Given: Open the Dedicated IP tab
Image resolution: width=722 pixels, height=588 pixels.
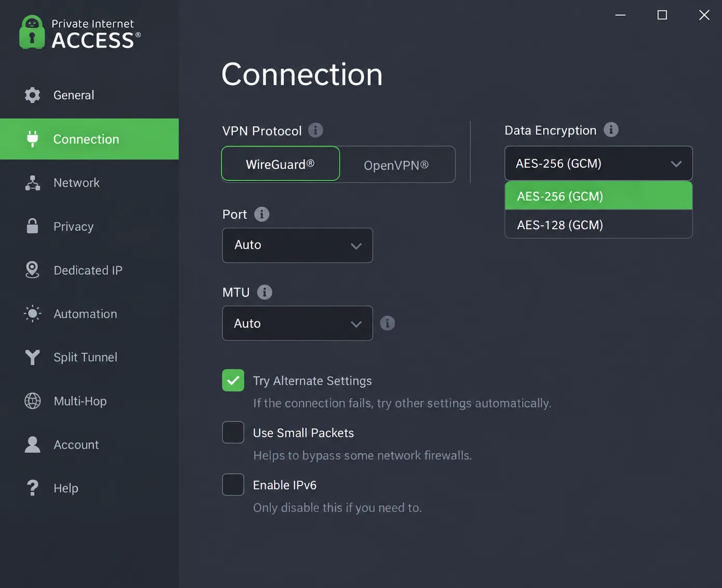Looking at the screenshot, I should [89, 270].
